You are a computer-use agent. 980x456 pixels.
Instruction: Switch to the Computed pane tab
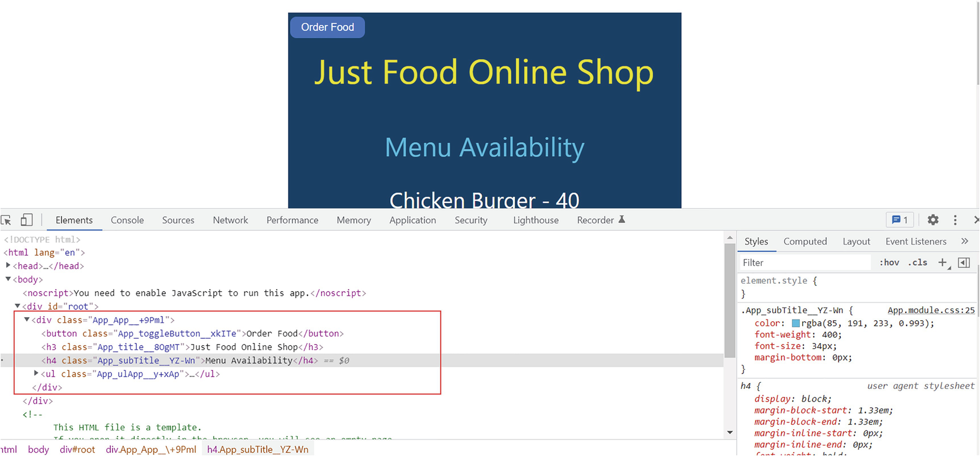tap(805, 242)
